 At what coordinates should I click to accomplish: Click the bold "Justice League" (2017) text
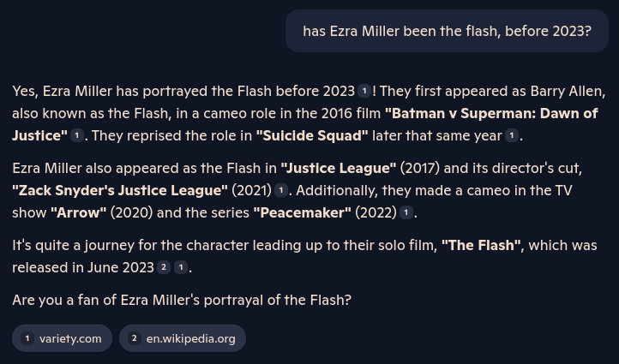[x=339, y=169]
